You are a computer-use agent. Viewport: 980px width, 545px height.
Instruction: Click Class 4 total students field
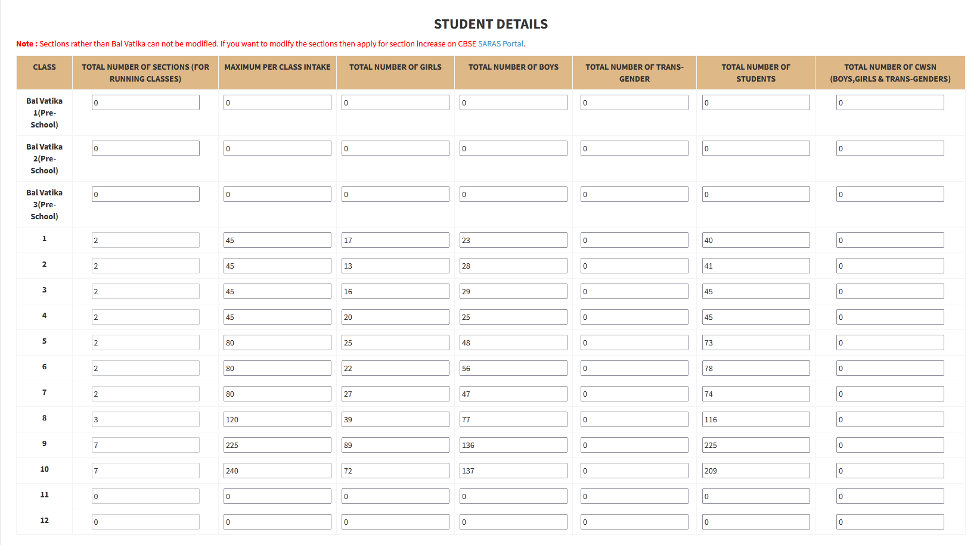tap(756, 317)
